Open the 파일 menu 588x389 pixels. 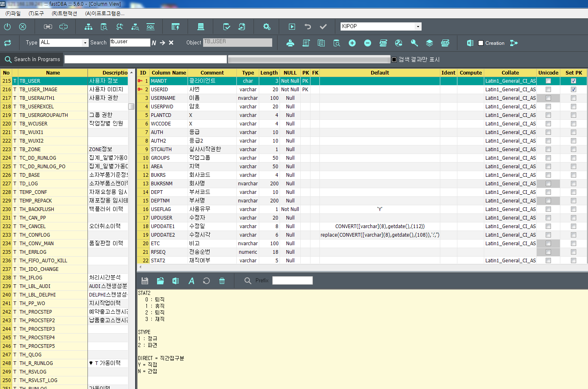tap(13, 13)
